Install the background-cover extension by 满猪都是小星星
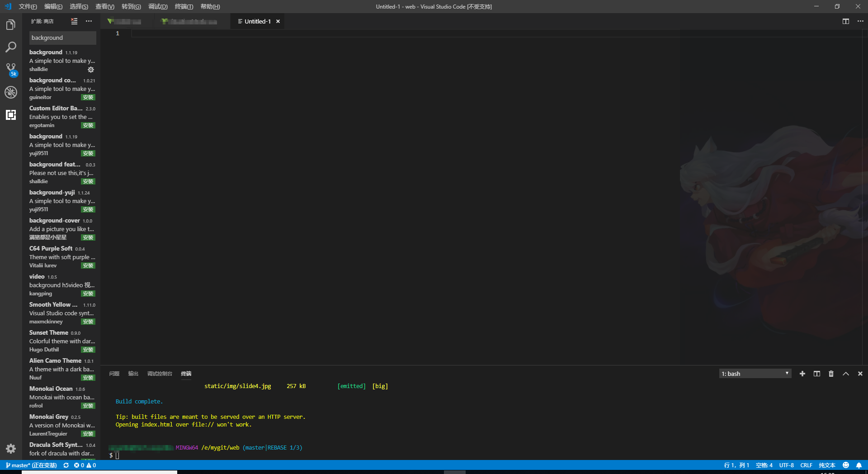This screenshot has width=868, height=474. pos(88,237)
